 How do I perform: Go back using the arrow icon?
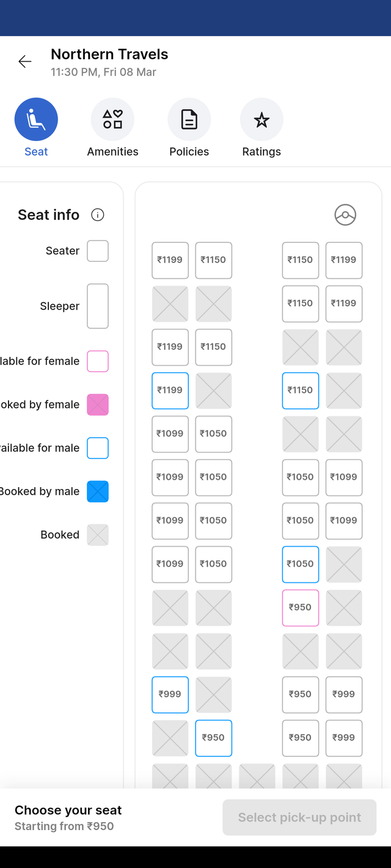pos(25,61)
